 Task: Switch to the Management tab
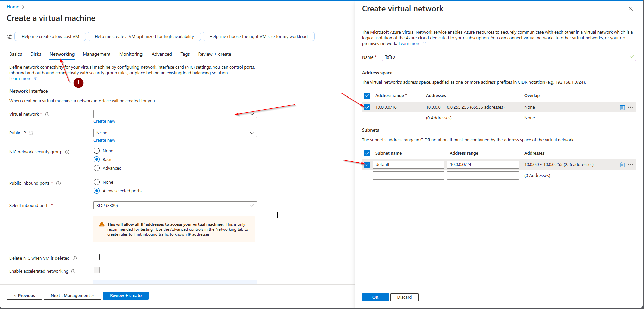[x=96, y=54]
